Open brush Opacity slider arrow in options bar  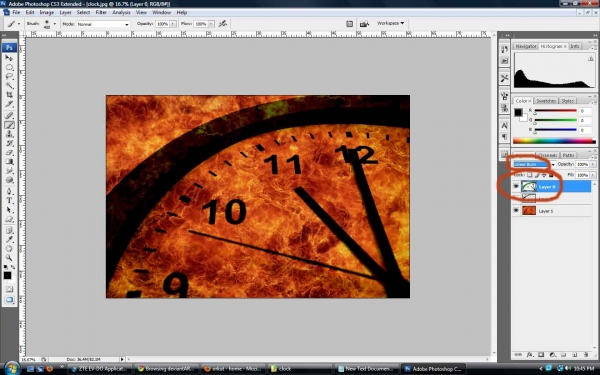173,24
